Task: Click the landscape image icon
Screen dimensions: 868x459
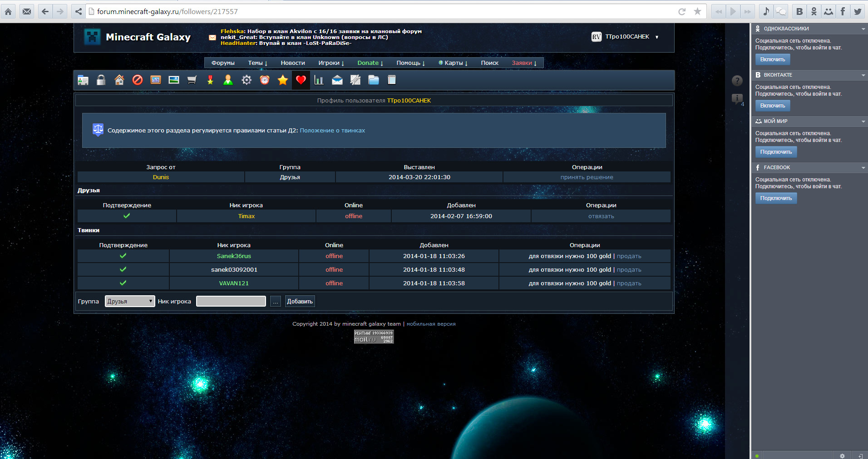Action: point(174,80)
